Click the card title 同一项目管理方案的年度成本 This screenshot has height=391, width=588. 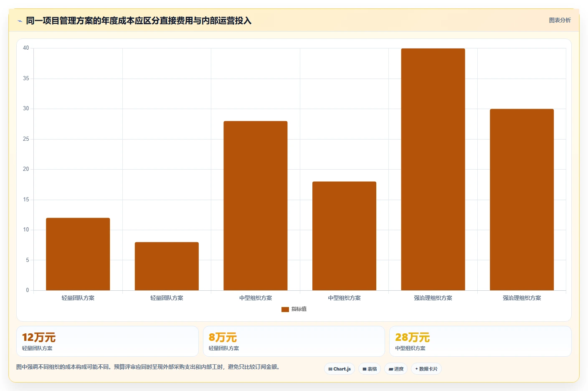click(139, 21)
